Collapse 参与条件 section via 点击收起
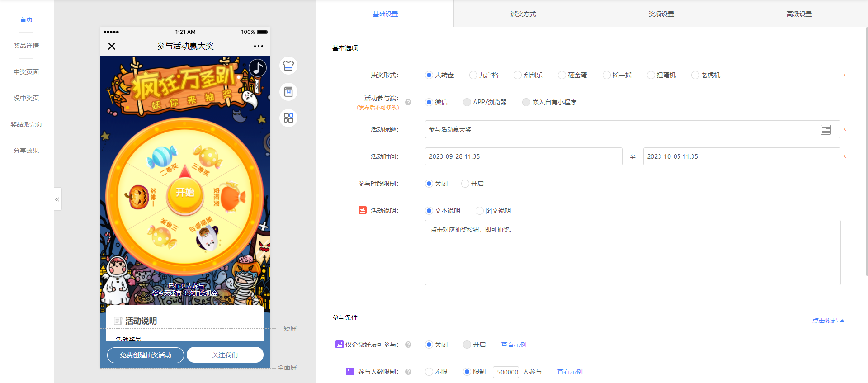This screenshot has width=868, height=383. pos(828,321)
